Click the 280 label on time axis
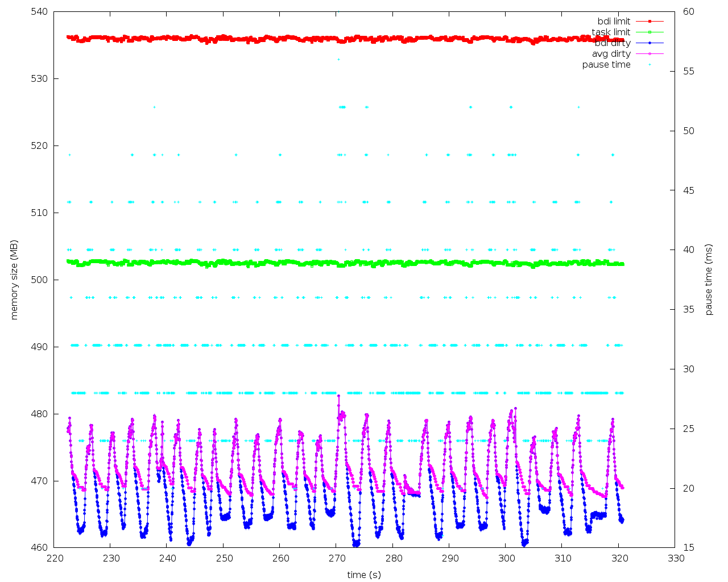Screen dimensions: 728x582 [x=393, y=559]
